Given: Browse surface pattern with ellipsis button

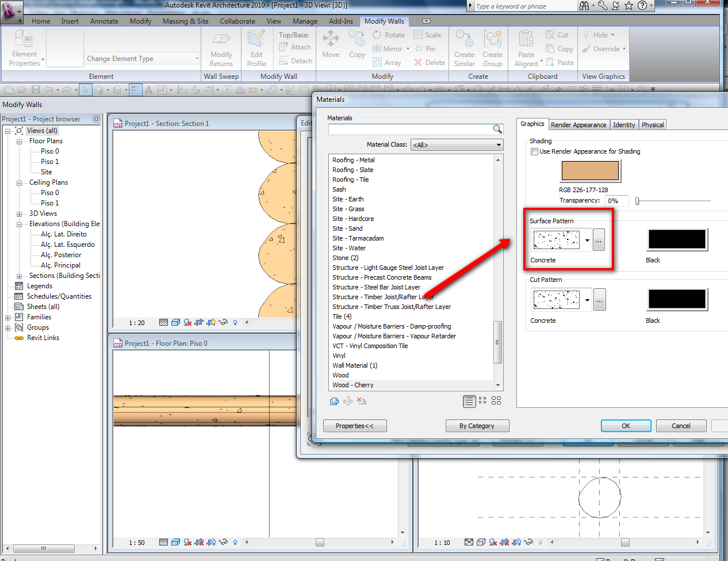Looking at the screenshot, I should (599, 240).
